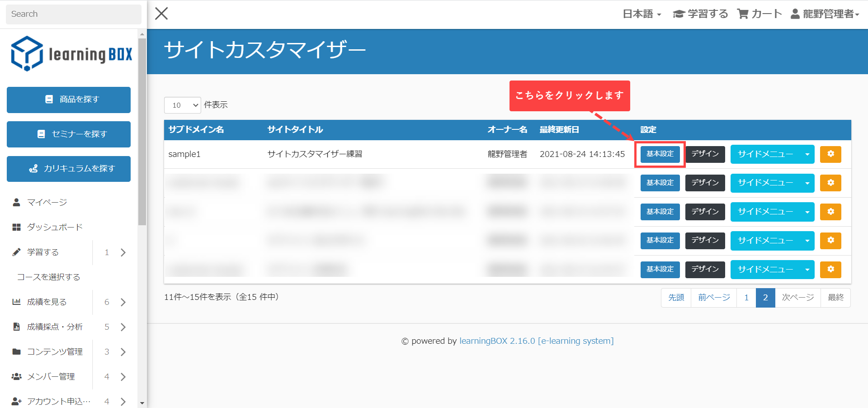The image size is (868, 408).
Task: Click the learningBOX logo
Action: click(72, 54)
